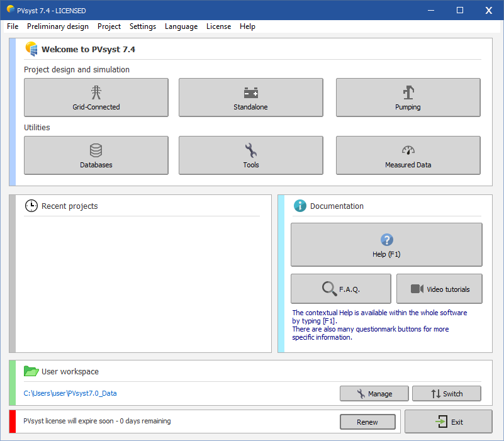Click the stacked database cylinder icon

point(96,150)
